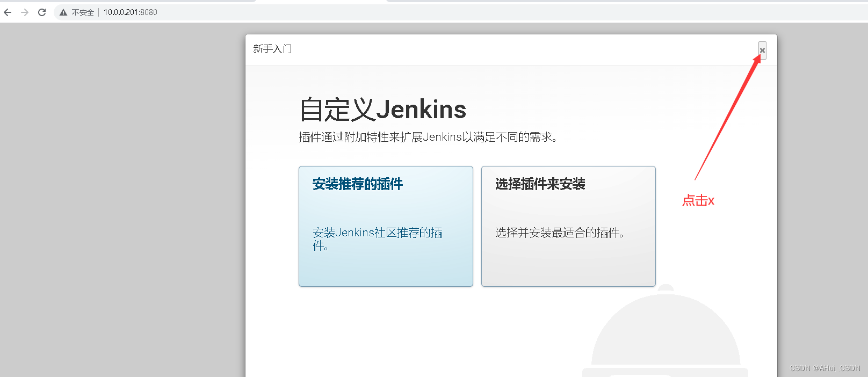This screenshot has height=377, width=868.
Task: Click the 不安全 label in address bar
Action: 83,12
